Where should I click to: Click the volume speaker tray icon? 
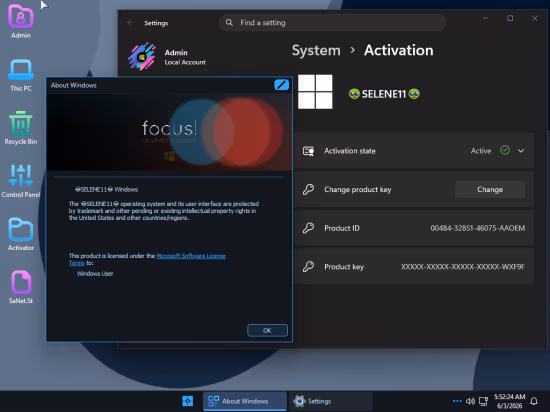470,401
